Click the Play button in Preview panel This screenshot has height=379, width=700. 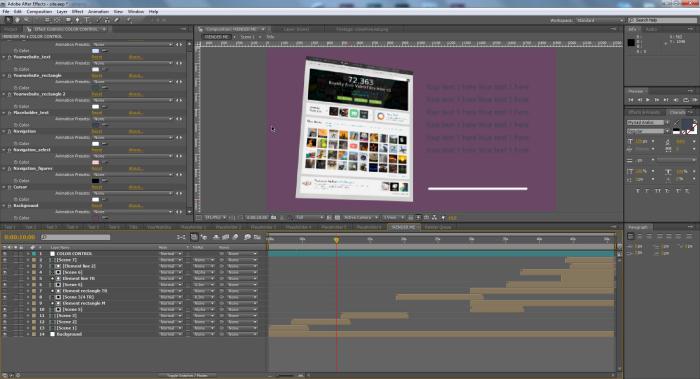[648, 100]
